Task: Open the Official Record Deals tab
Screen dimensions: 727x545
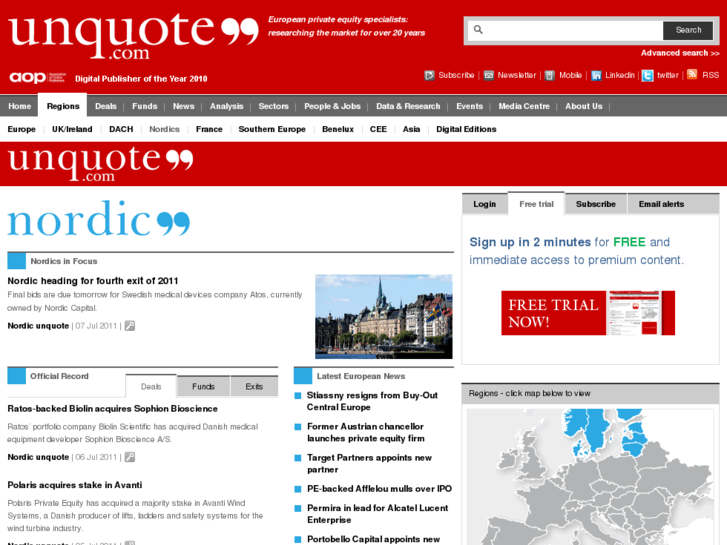Action: pyautogui.click(x=151, y=386)
